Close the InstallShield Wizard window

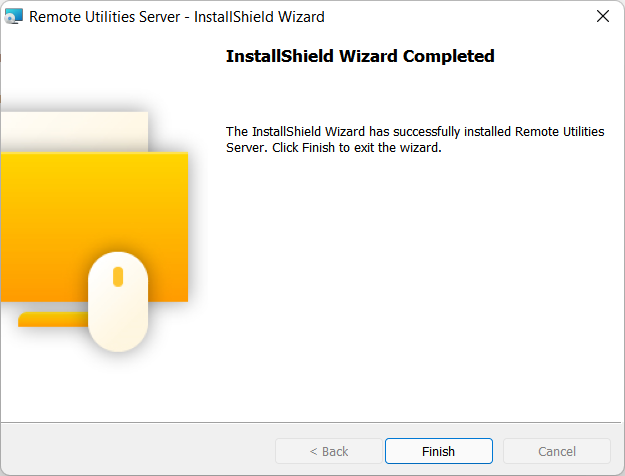coord(602,16)
